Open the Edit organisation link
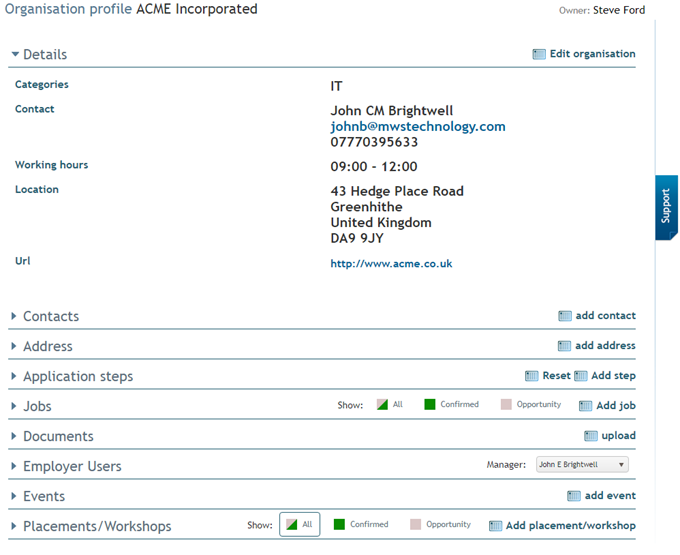The height and width of the screenshot is (555, 680). (592, 54)
